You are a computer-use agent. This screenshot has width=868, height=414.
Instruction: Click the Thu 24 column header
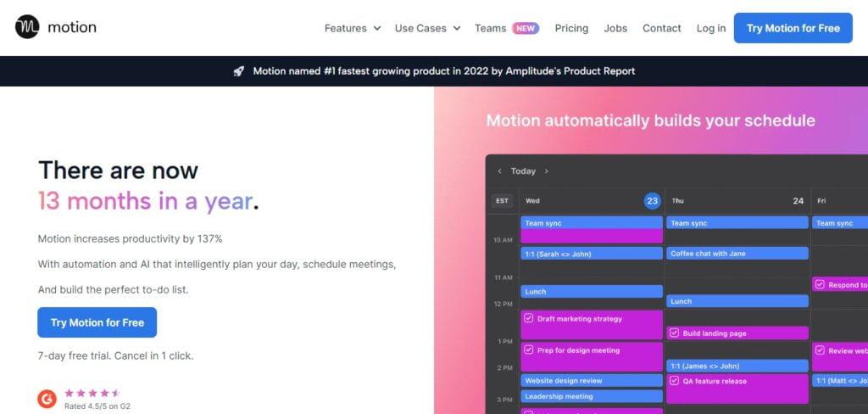[x=737, y=200]
